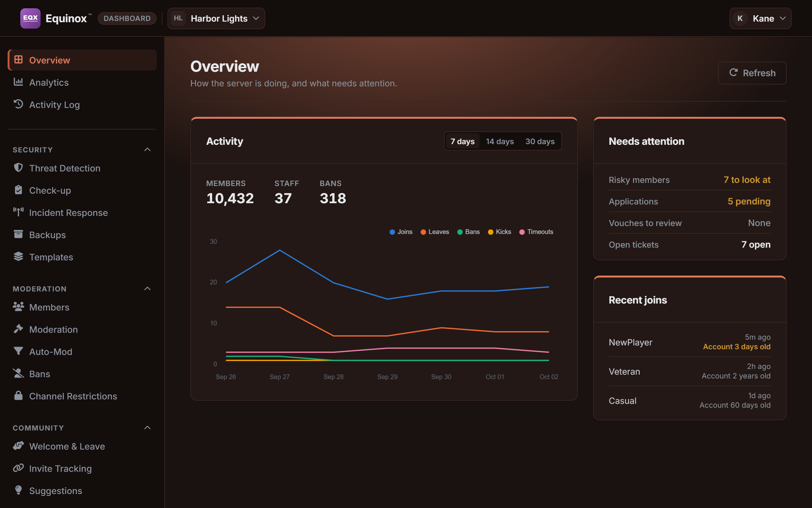Click the Auto-Mod filter icon

18,351
